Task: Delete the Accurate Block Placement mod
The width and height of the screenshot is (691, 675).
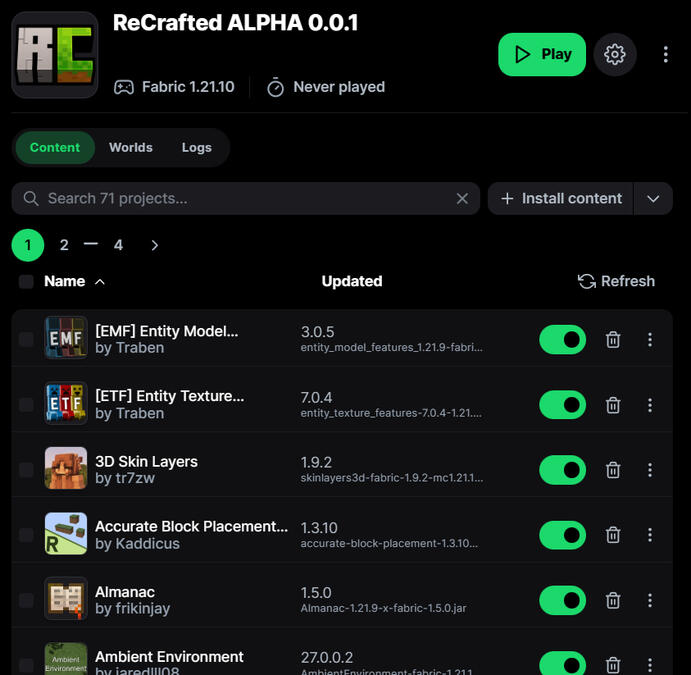Action: 613,535
